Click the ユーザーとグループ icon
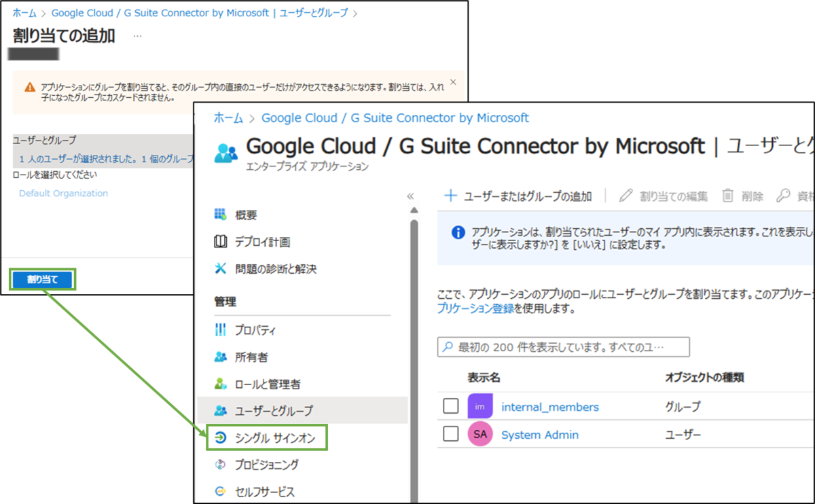Image resolution: width=815 pixels, height=504 pixels. click(220, 410)
